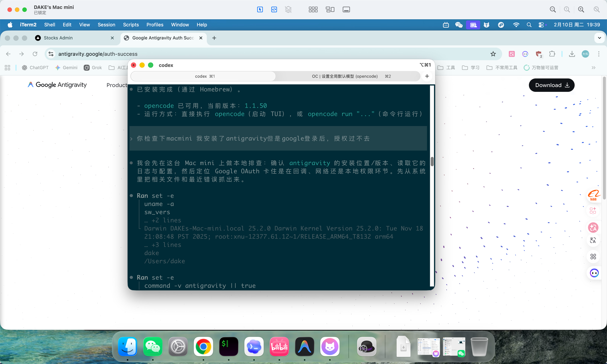The width and height of the screenshot is (607, 364).
Task: Open the bilibili app in the Dock
Action: click(x=279, y=347)
